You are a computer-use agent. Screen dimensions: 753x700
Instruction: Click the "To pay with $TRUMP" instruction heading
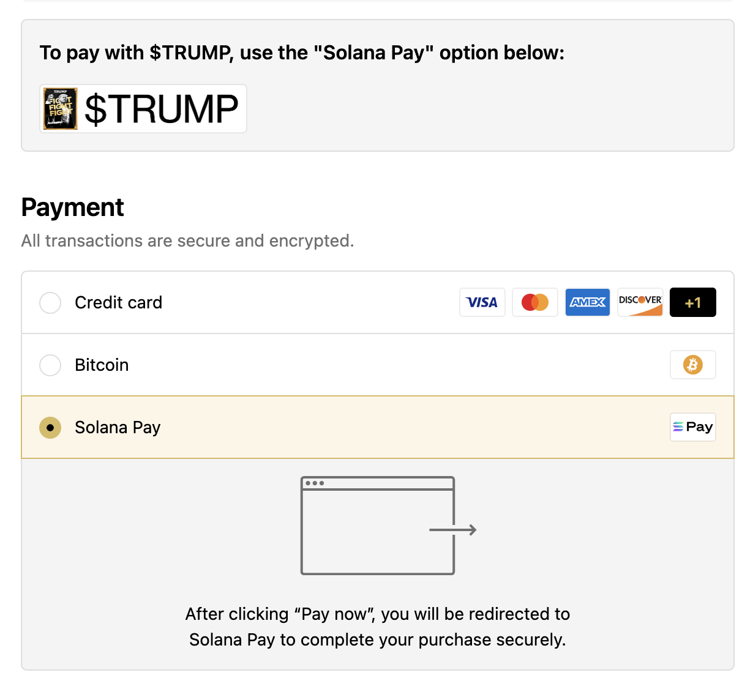302,53
